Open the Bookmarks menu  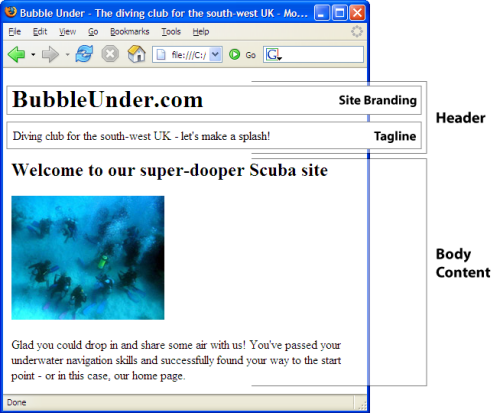click(x=130, y=32)
